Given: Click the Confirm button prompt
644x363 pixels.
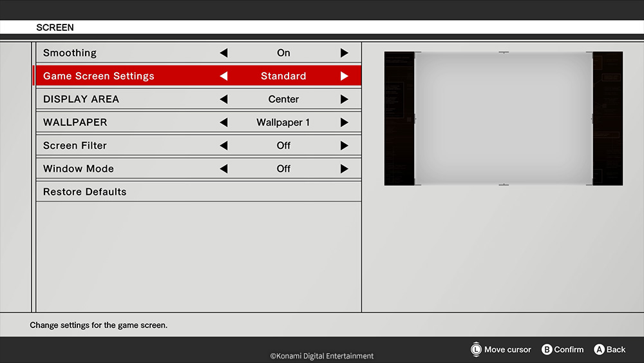Looking at the screenshot, I should click(562, 349).
